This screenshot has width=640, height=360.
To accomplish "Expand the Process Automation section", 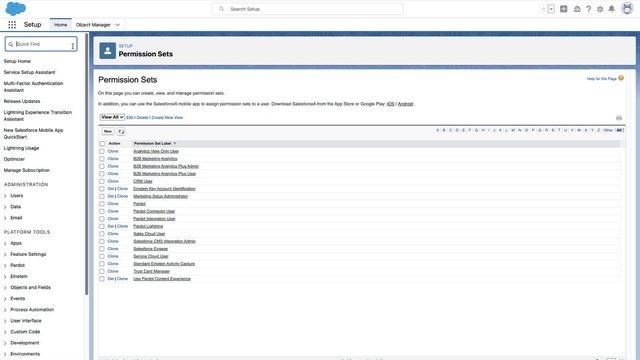I will [5, 310].
